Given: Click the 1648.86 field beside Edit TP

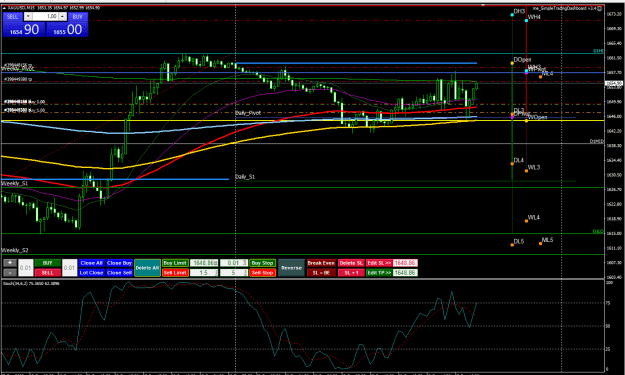Looking at the screenshot, I should (x=405, y=273).
